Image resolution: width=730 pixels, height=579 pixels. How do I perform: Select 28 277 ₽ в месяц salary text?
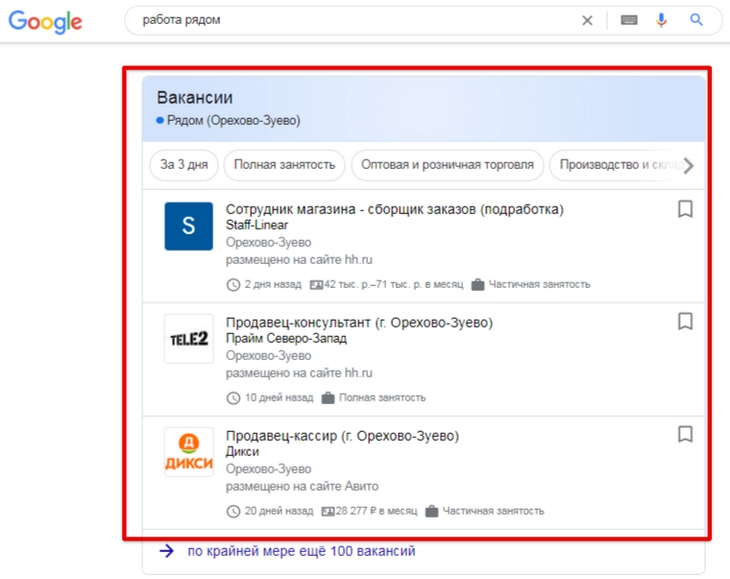click(x=377, y=511)
